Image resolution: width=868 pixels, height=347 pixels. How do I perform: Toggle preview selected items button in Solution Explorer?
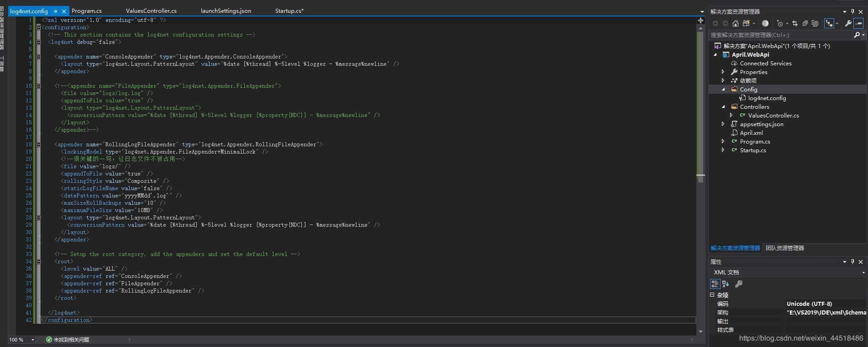[x=858, y=23]
